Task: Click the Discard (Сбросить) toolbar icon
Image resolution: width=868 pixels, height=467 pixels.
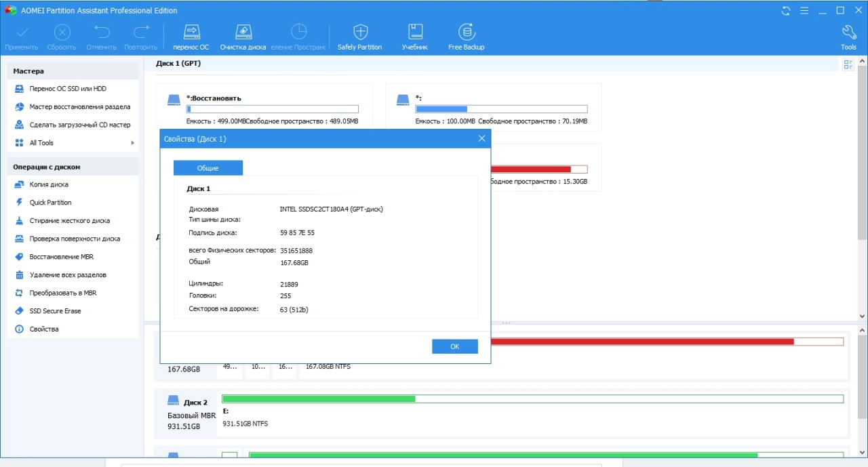Action: click(62, 32)
